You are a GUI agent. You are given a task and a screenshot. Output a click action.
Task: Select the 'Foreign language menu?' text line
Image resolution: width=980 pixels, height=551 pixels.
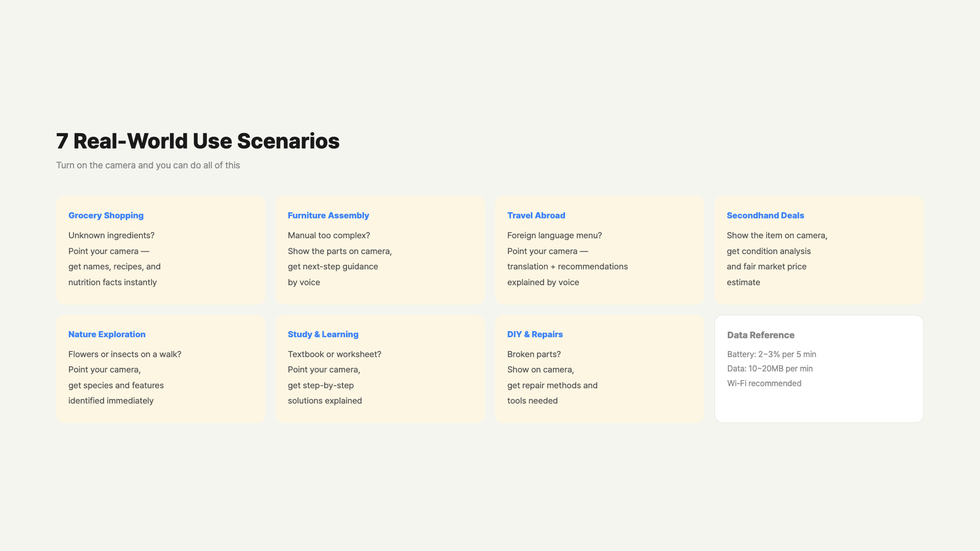tap(554, 235)
